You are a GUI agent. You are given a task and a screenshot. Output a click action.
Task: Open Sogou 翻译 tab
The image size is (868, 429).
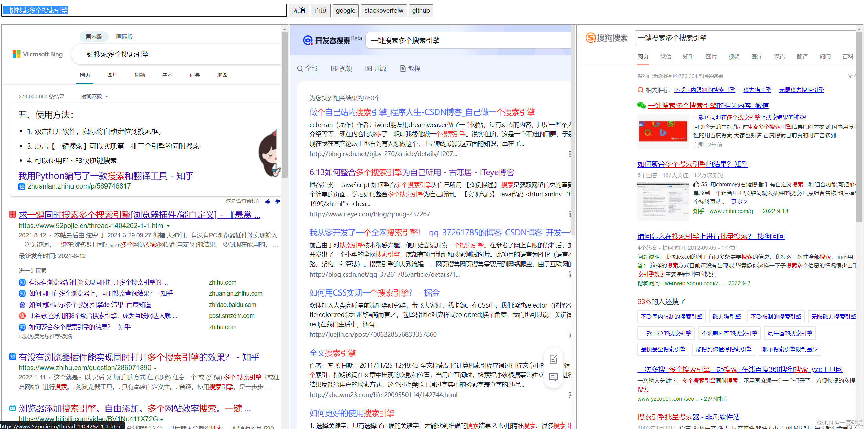point(802,56)
